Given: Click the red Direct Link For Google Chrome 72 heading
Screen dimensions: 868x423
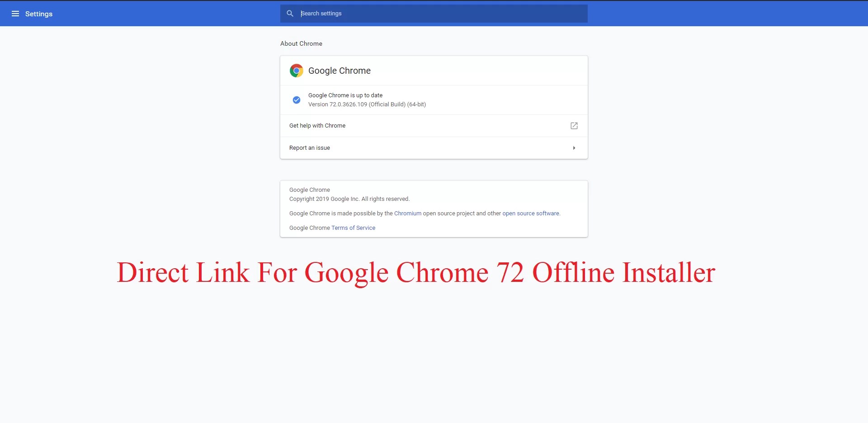Looking at the screenshot, I should 416,273.
